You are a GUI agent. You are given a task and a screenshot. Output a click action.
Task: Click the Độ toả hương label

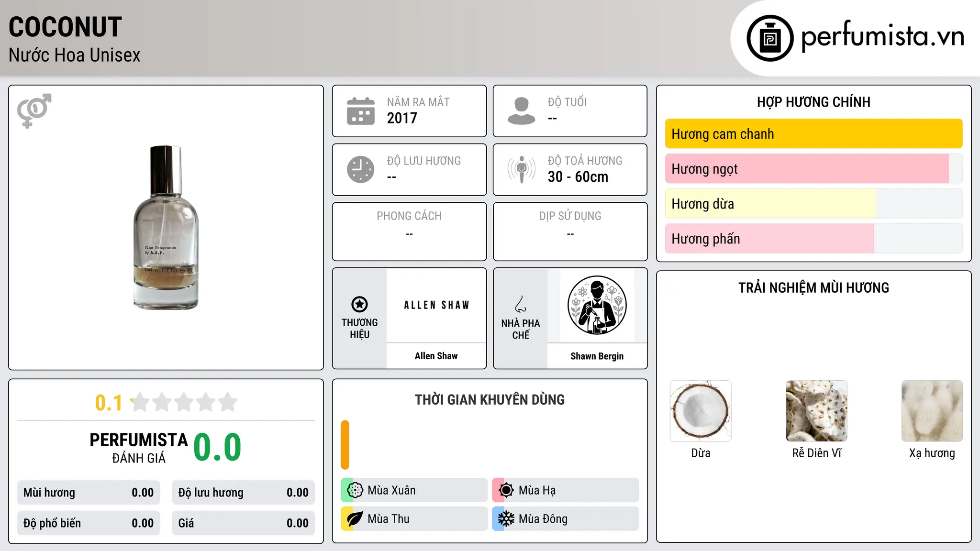(585, 161)
